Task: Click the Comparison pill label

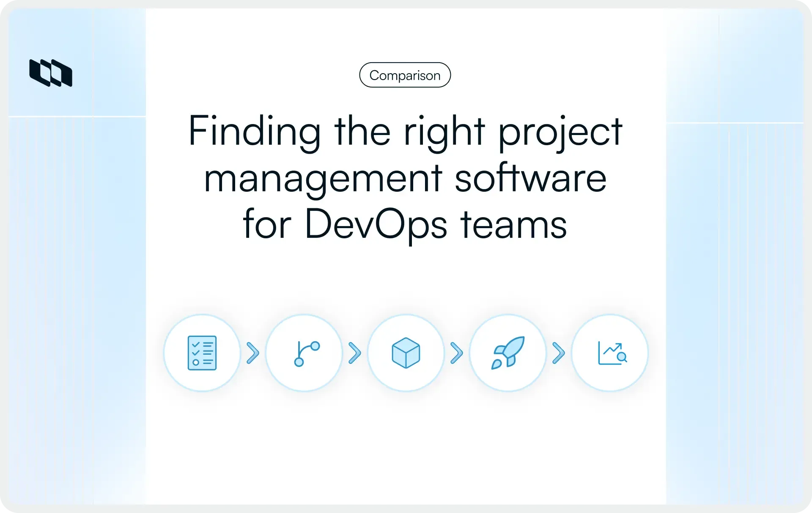Action: [405, 75]
